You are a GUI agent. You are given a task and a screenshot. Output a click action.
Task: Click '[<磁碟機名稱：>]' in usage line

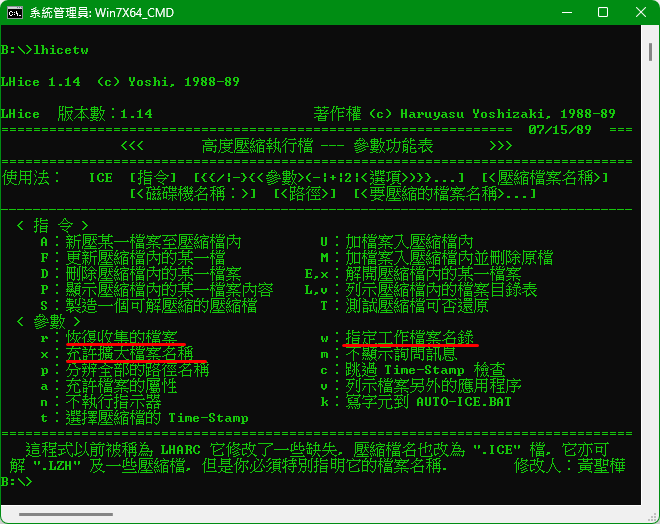[x=193, y=194]
